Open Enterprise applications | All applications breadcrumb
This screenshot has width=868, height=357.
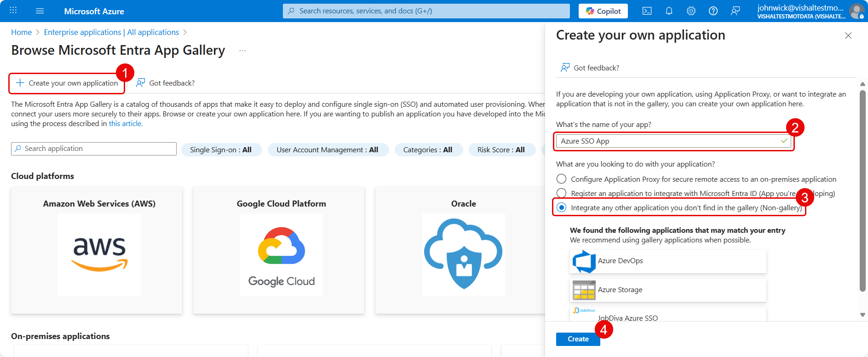(111, 32)
